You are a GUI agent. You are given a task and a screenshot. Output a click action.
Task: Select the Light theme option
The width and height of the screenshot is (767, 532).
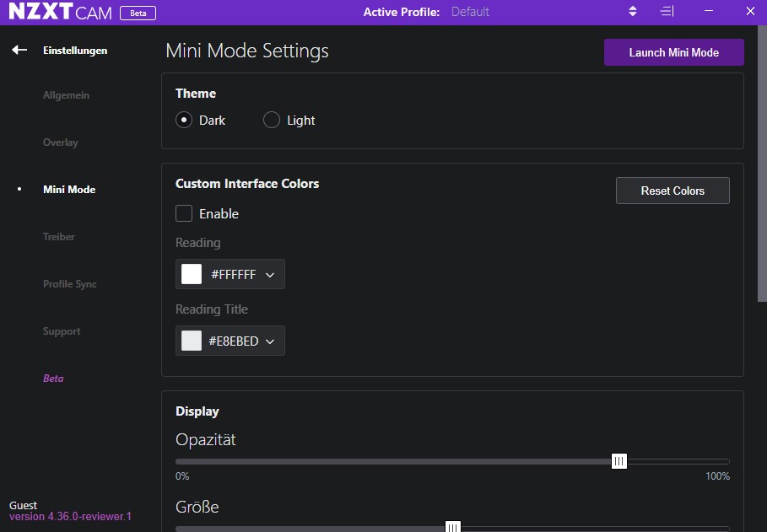[271, 120]
